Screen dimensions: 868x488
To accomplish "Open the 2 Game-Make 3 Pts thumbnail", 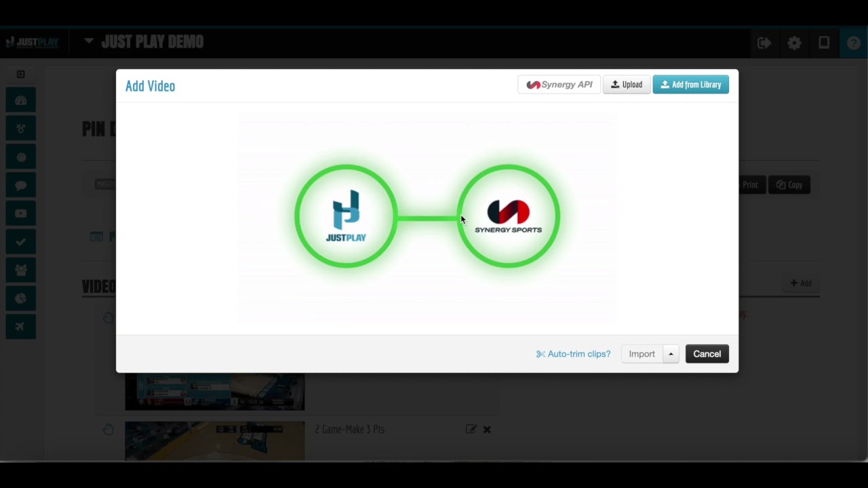I will [215, 441].
